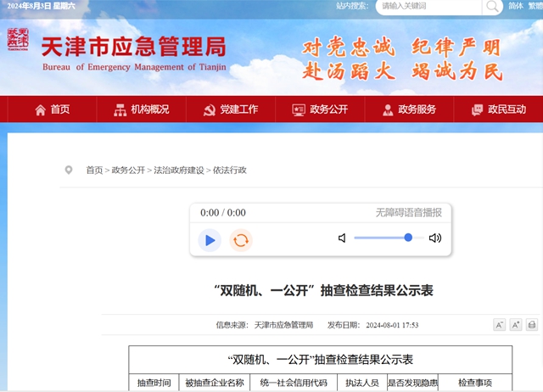Viewport: 543px width, 392px height.
Task: Click the search magnifier icon
Action: pyautogui.click(x=493, y=7)
